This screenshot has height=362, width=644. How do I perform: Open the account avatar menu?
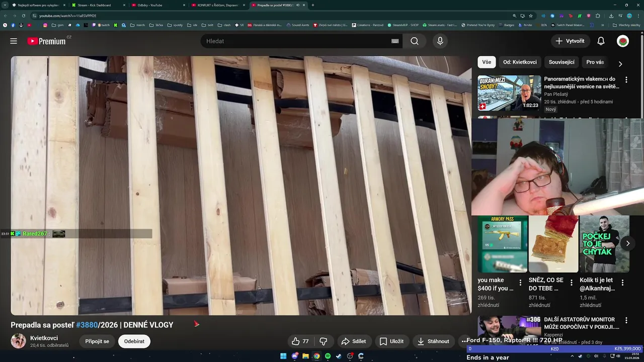coord(623,41)
